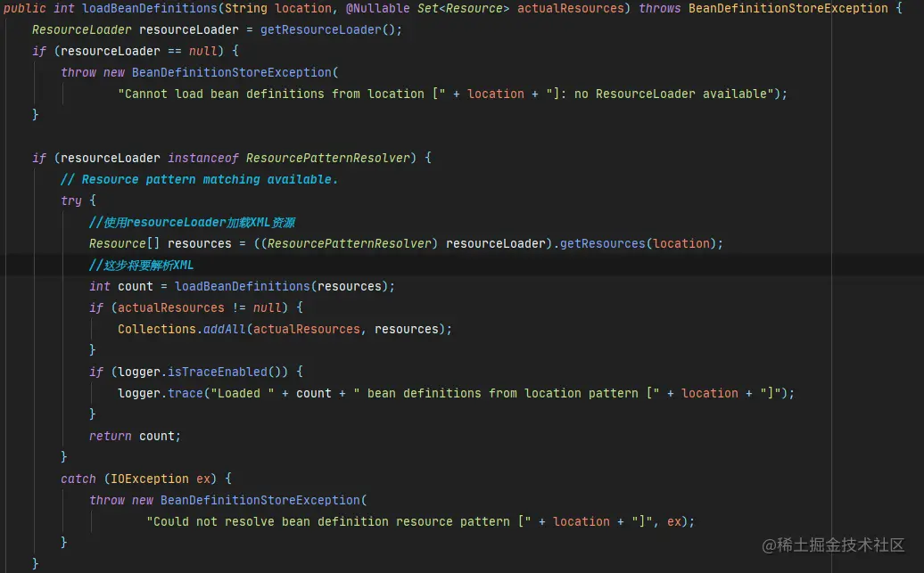Click the '"Loaded "' string literal
Viewport: 924px width, 573px height.
[x=243, y=393]
